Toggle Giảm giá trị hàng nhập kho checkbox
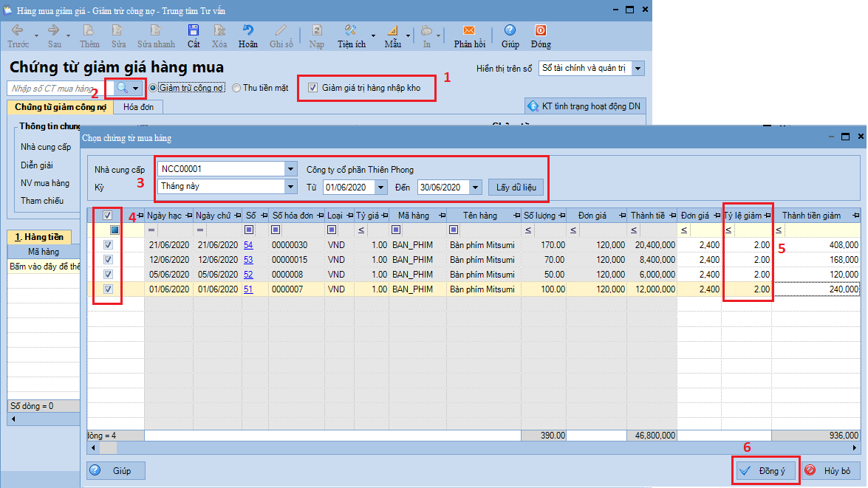Screen dimensions: 868x488 [x=312, y=88]
